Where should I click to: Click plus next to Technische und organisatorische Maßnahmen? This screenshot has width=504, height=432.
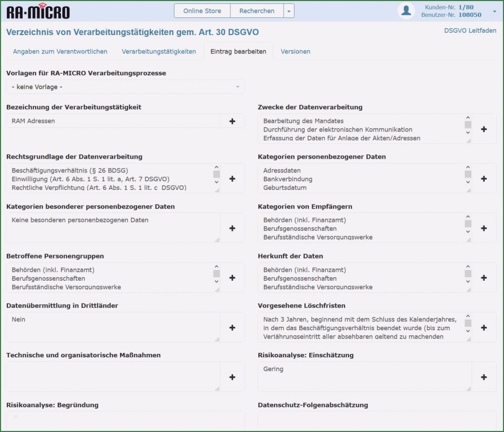(232, 377)
